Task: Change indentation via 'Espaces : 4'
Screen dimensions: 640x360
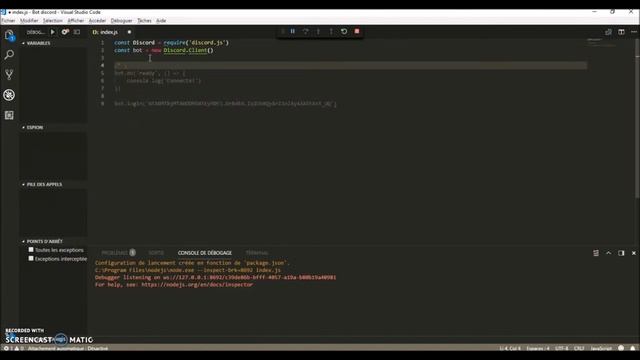Action: click(538, 348)
